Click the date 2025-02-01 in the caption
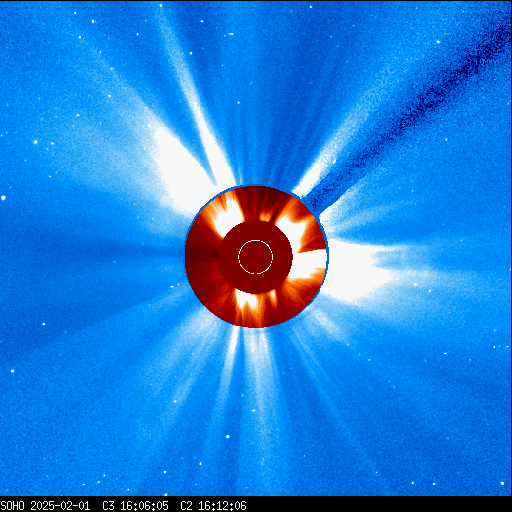The height and width of the screenshot is (512, 512). point(60,506)
